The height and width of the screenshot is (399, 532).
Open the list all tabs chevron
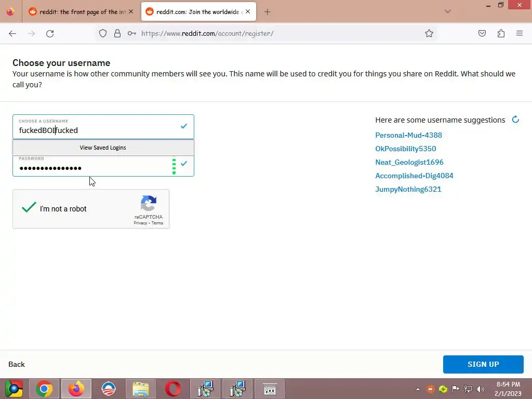point(448,11)
